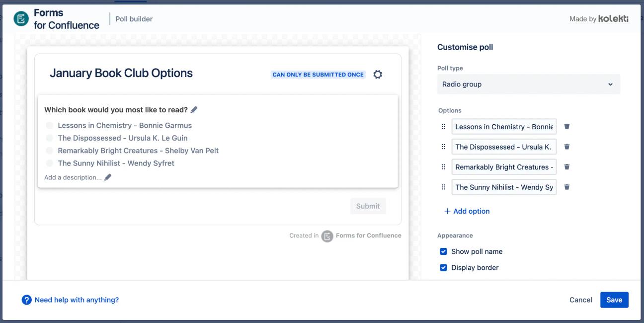This screenshot has height=323, width=644.
Task: Open the Poll type dropdown
Action: tap(529, 84)
